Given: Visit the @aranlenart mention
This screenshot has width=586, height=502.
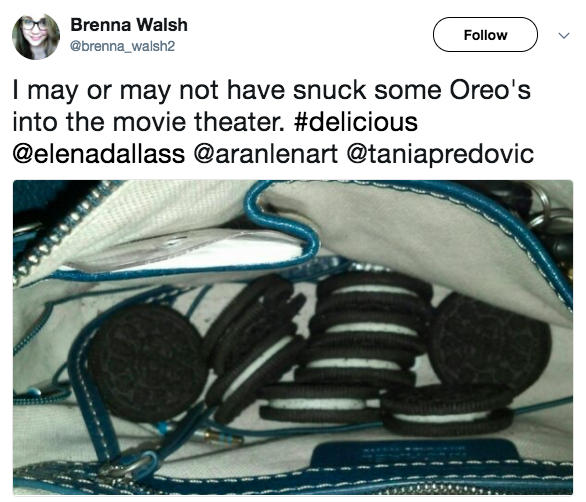Looking at the screenshot, I should click(266, 154).
